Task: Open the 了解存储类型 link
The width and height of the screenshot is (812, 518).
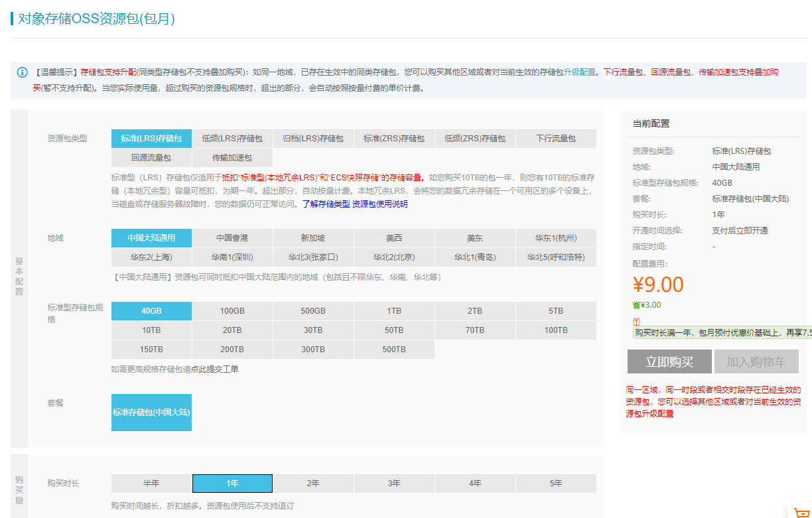Action: (326, 204)
